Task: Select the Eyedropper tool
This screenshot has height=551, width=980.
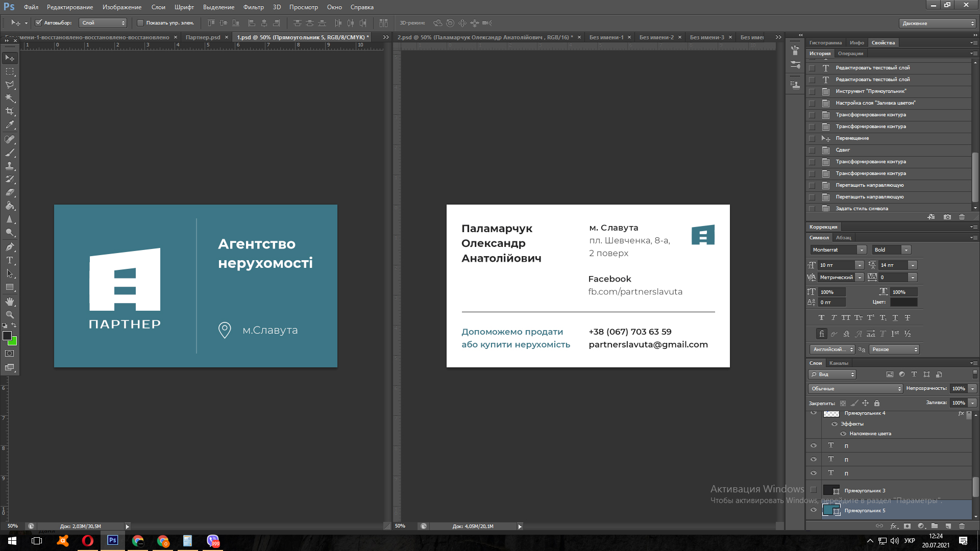Action: click(10, 124)
